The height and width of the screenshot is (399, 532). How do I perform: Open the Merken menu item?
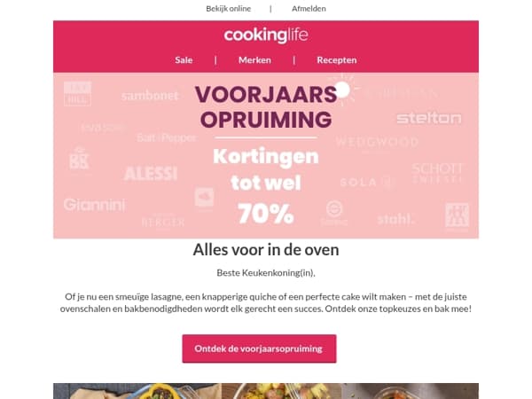tap(254, 60)
